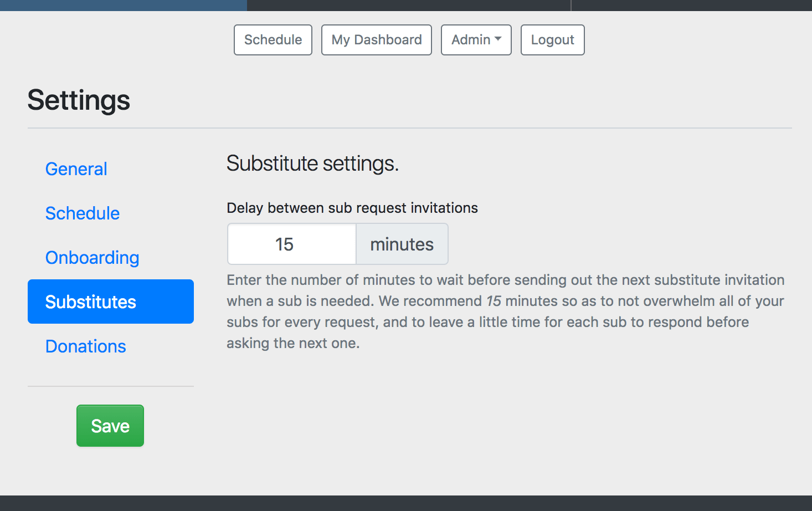This screenshot has width=812, height=511.
Task: Switch to the General settings tab
Action: (x=76, y=169)
